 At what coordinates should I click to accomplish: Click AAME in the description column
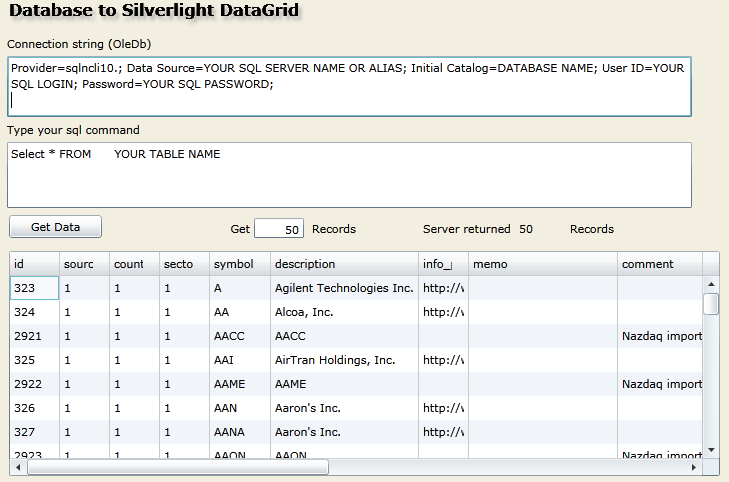click(x=344, y=384)
